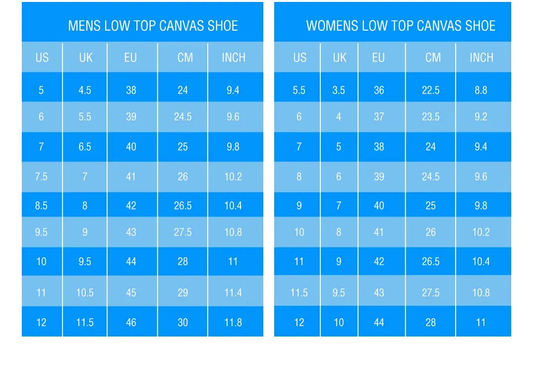Click the Mens Low Top Canvas Shoe title
Screen dimensions: 535x392
tap(153, 26)
